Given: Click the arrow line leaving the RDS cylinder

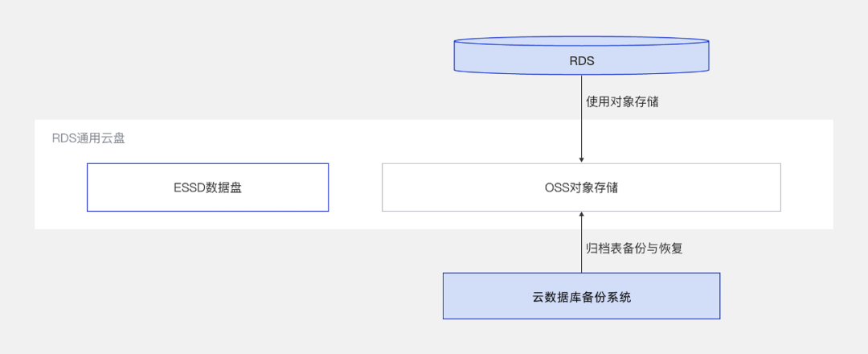Looking at the screenshot, I should pyautogui.click(x=581, y=121).
